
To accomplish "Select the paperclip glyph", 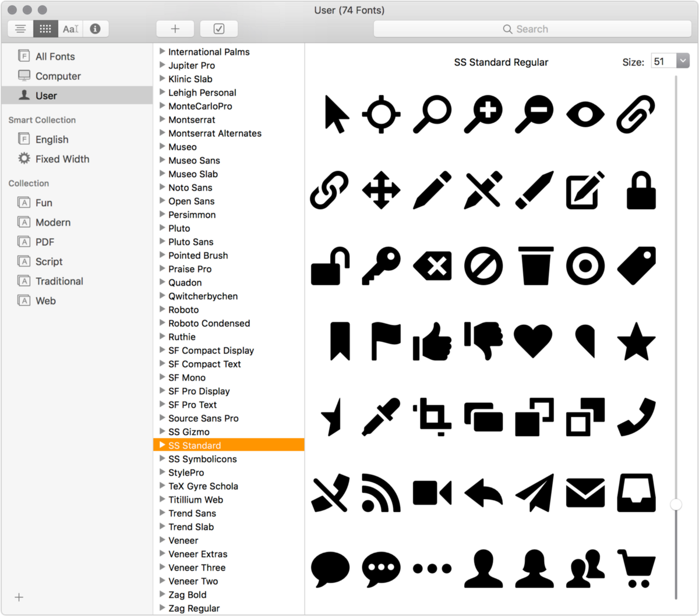I will 635,114.
